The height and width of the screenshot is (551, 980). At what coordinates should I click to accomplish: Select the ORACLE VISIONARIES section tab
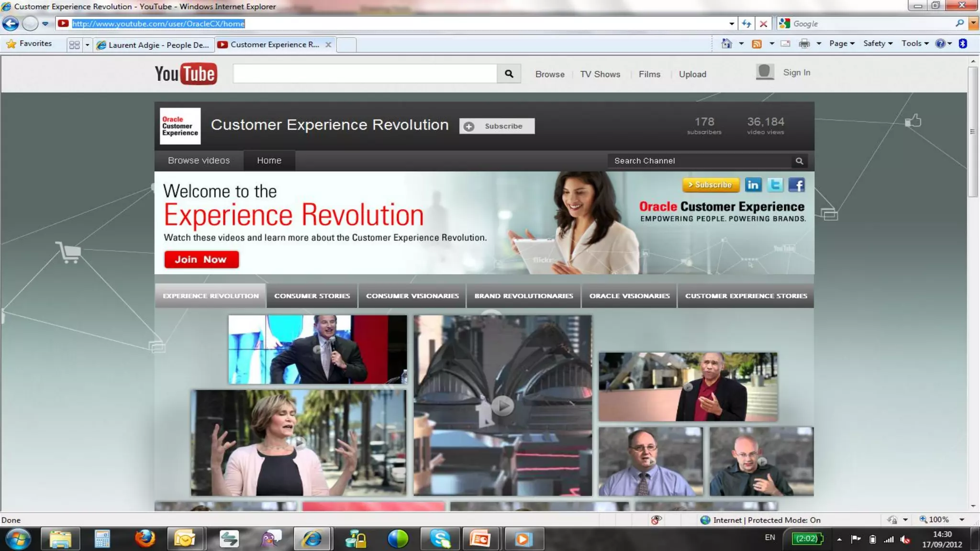click(629, 296)
